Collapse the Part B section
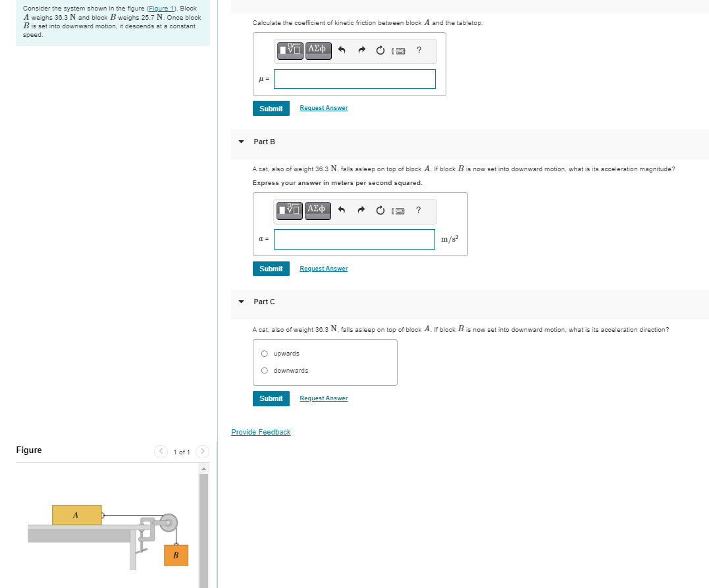 pos(241,142)
